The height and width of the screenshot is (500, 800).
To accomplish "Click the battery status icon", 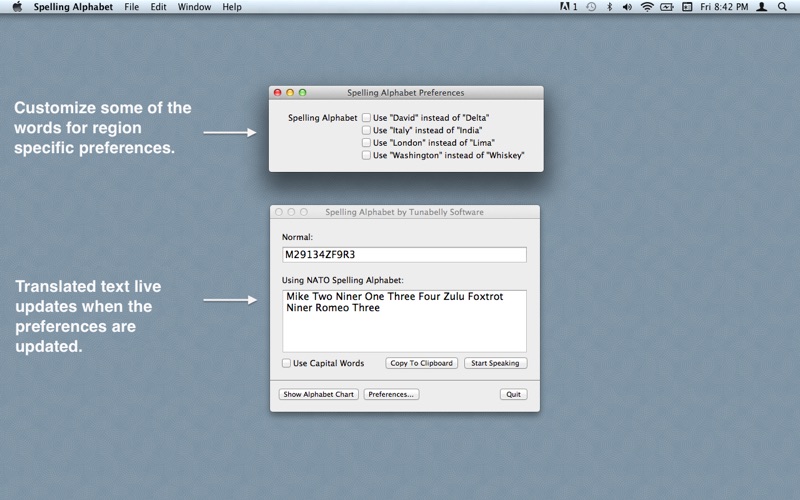I will point(667,7).
